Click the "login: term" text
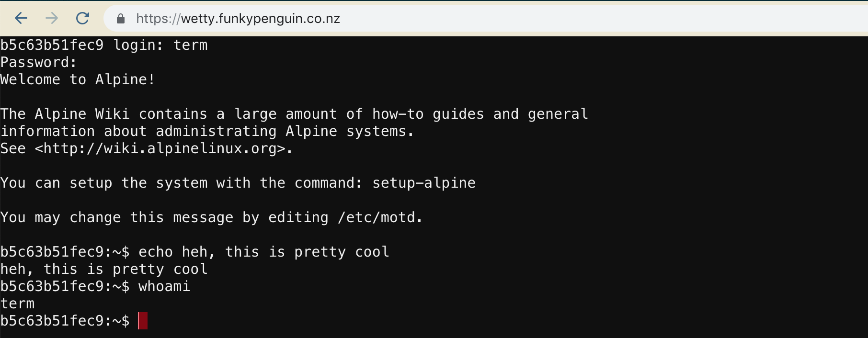This screenshot has width=868, height=338. click(x=160, y=45)
